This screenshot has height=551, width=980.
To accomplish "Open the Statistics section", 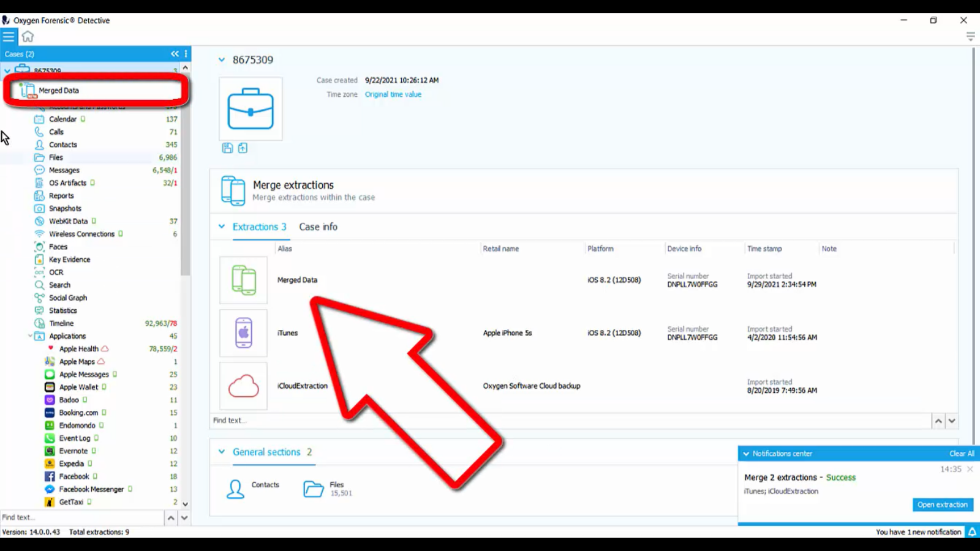I will (x=63, y=311).
